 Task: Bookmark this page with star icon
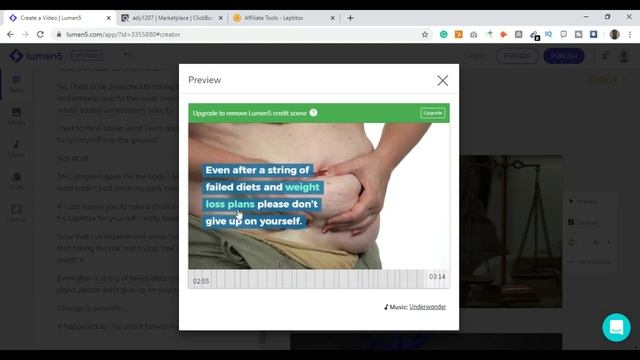click(x=425, y=35)
